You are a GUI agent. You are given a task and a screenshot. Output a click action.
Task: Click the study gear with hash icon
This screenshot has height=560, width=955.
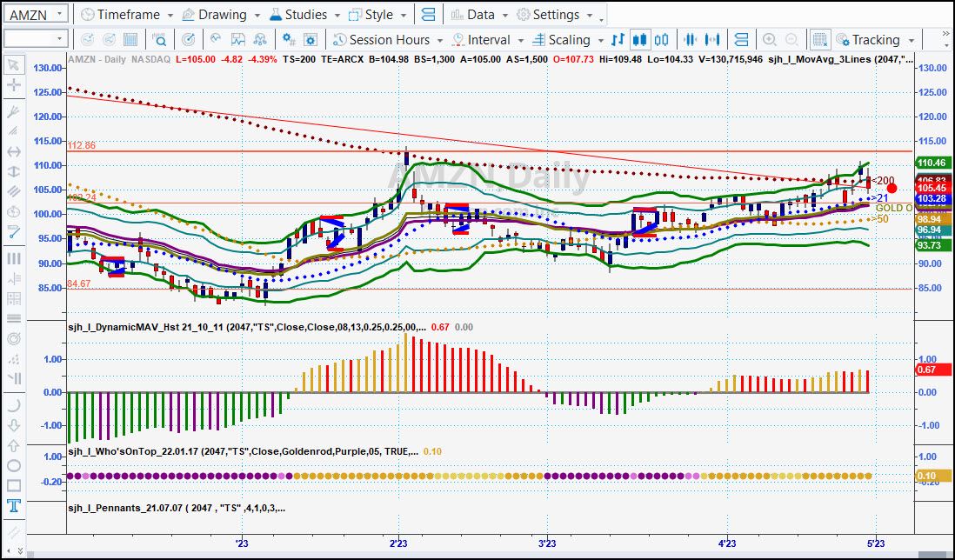(x=288, y=40)
